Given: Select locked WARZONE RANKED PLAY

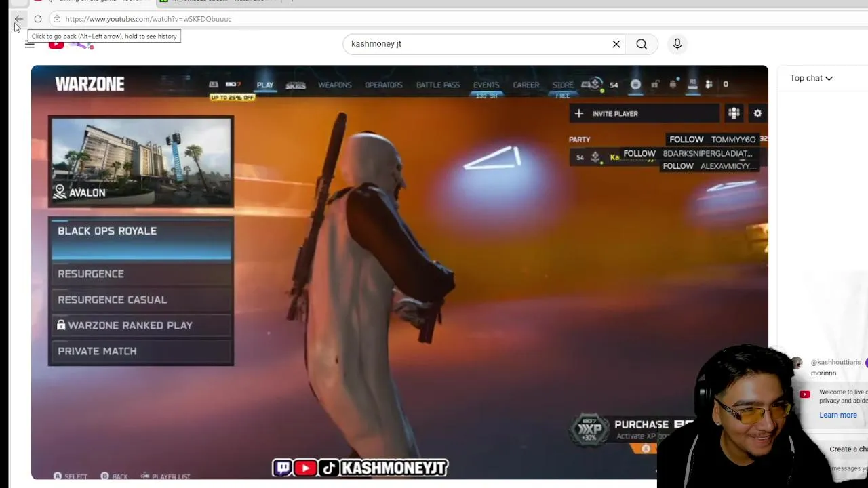Looking at the screenshot, I should 141,325.
